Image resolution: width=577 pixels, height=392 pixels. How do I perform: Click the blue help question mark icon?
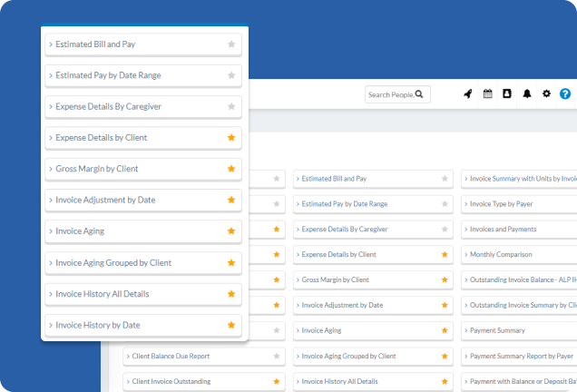pyautogui.click(x=565, y=93)
